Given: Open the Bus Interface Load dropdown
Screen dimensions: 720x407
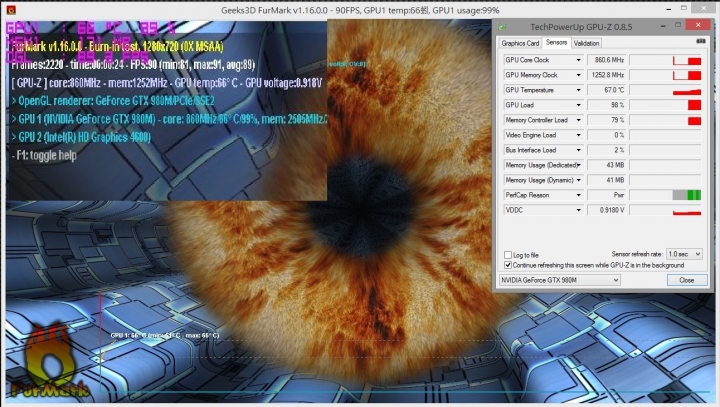Looking at the screenshot, I should (x=579, y=150).
